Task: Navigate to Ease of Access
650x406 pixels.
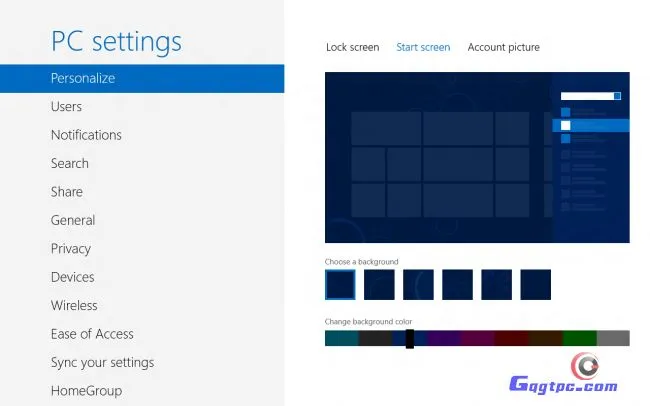Action: click(x=92, y=334)
